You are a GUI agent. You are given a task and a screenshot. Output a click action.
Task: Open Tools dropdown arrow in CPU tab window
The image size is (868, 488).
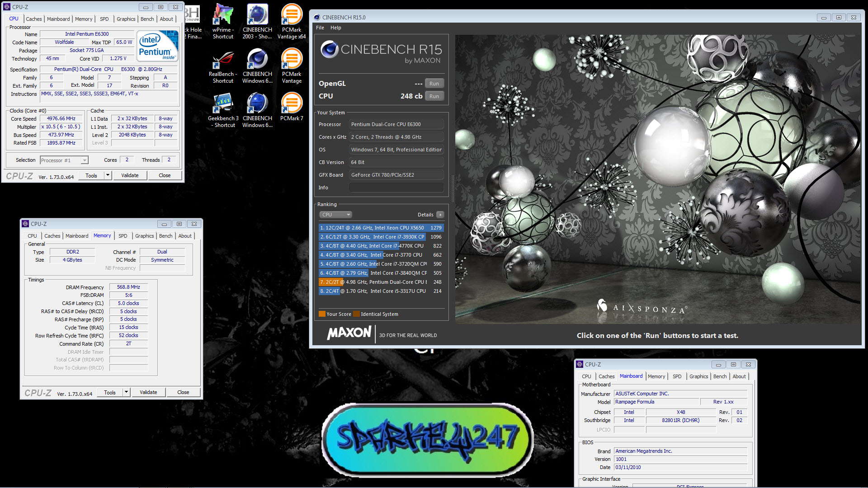pos(108,175)
